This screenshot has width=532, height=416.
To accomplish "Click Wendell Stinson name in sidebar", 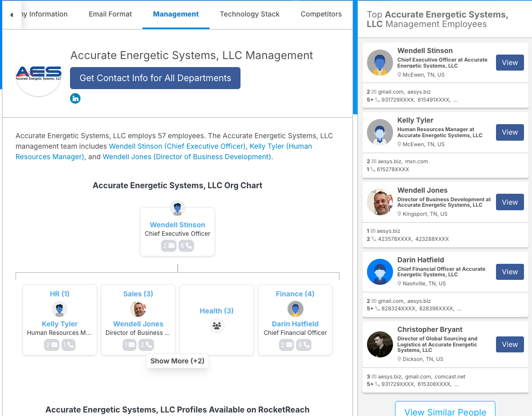I will [425, 51].
